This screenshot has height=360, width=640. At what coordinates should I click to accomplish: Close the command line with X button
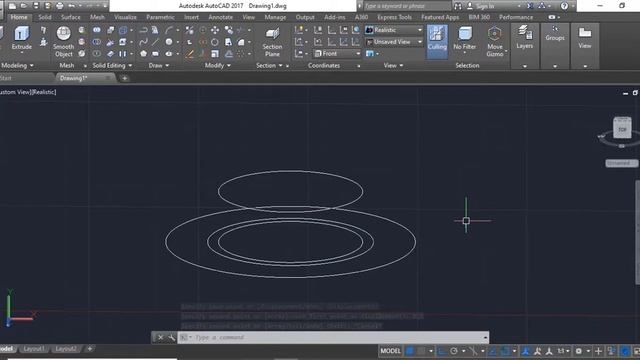tap(160, 338)
